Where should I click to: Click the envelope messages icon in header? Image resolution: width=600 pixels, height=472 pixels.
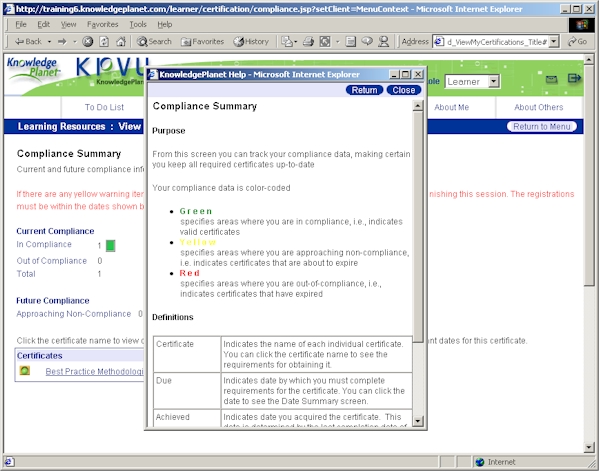(x=551, y=79)
